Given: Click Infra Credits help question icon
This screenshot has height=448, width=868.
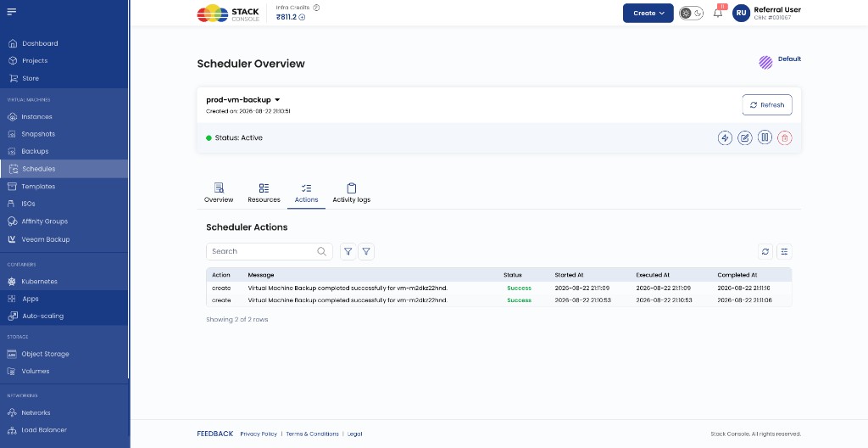Looking at the screenshot, I should (316, 8).
